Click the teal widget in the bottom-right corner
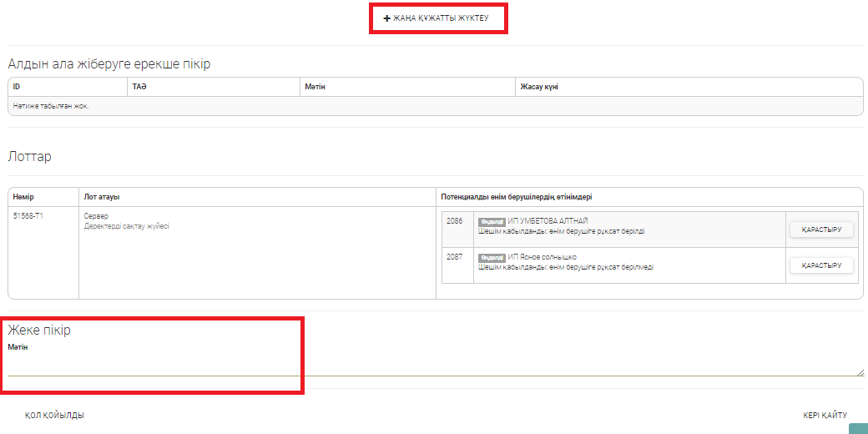Screen dimensions: 868x434 click(858, 429)
